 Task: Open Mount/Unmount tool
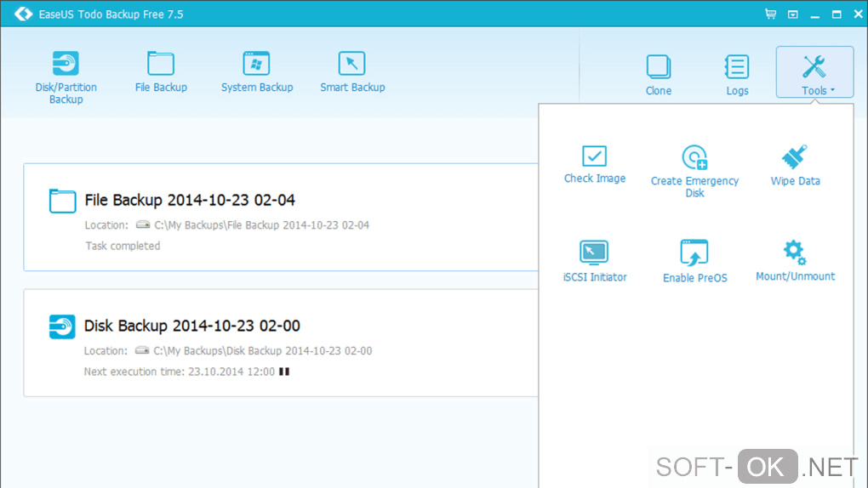point(795,261)
